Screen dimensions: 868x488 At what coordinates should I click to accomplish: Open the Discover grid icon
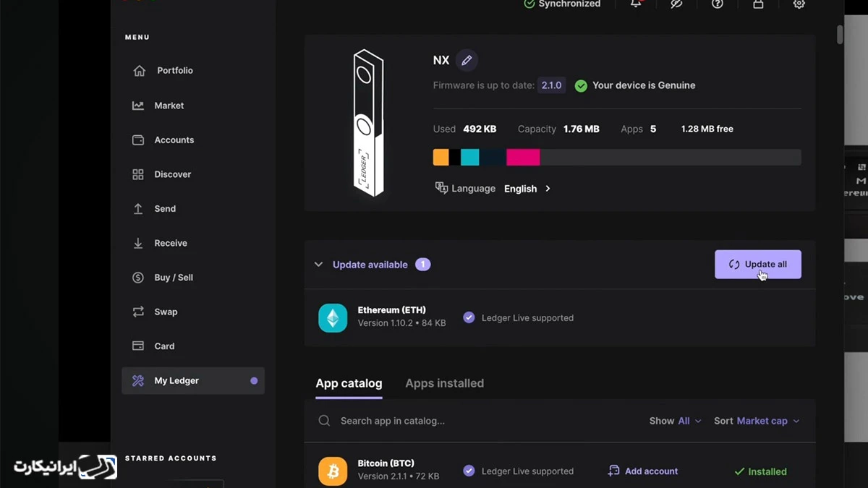[138, 174]
